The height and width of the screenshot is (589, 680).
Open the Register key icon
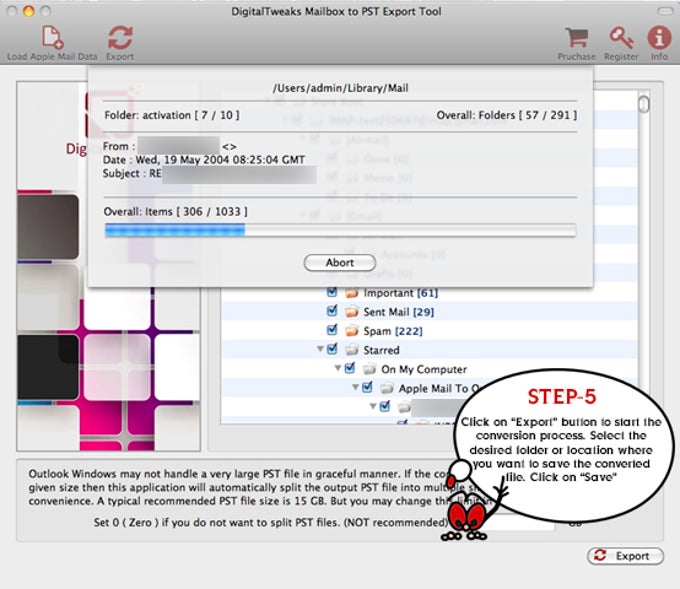click(x=621, y=37)
